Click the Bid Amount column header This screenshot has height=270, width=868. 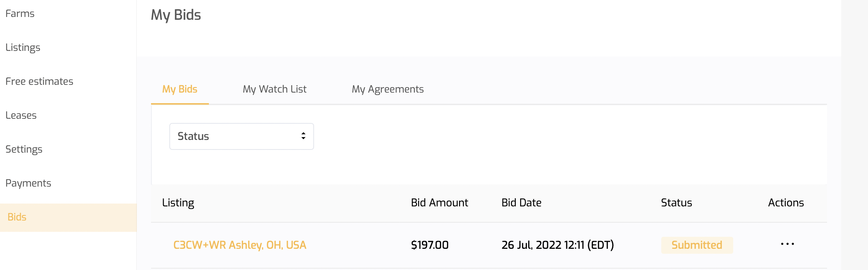tap(439, 202)
